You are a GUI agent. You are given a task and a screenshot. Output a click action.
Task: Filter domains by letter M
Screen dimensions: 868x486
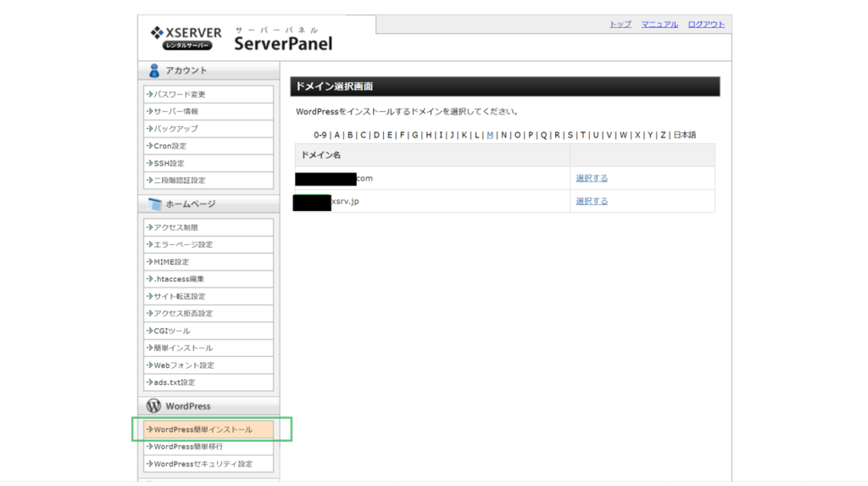pyautogui.click(x=490, y=135)
